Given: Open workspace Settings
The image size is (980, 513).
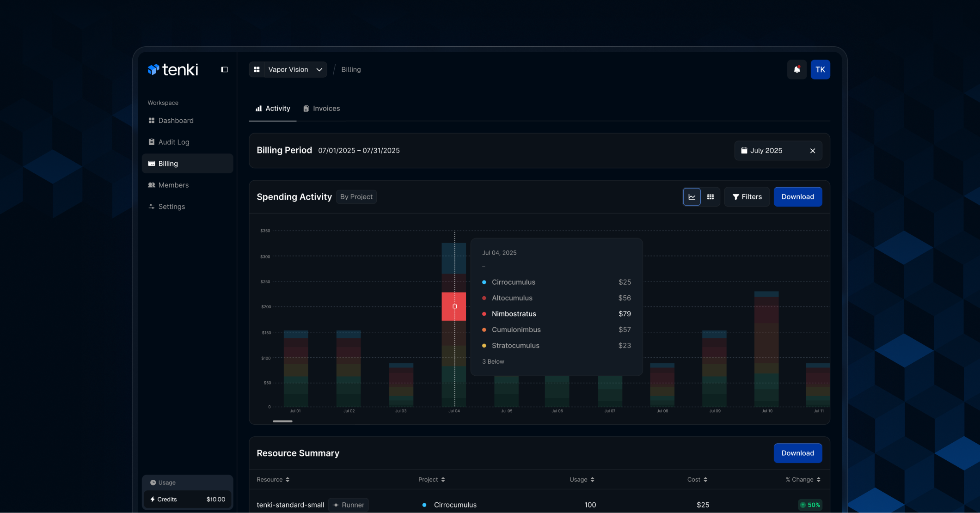Looking at the screenshot, I should coord(171,207).
